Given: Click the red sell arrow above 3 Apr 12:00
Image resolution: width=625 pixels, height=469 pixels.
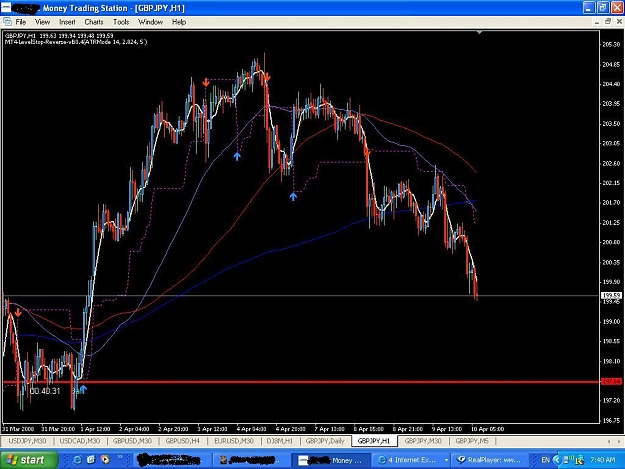Looking at the screenshot, I should (x=206, y=82).
